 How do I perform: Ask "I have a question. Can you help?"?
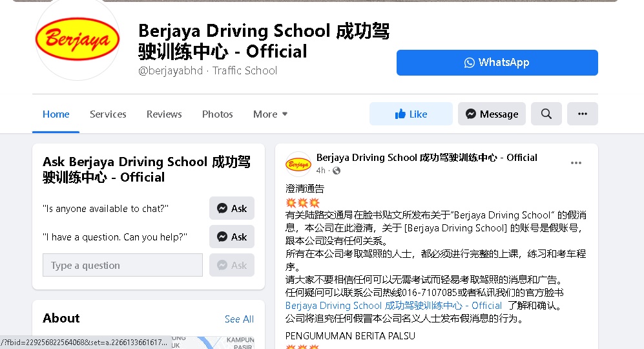point(232,237)
